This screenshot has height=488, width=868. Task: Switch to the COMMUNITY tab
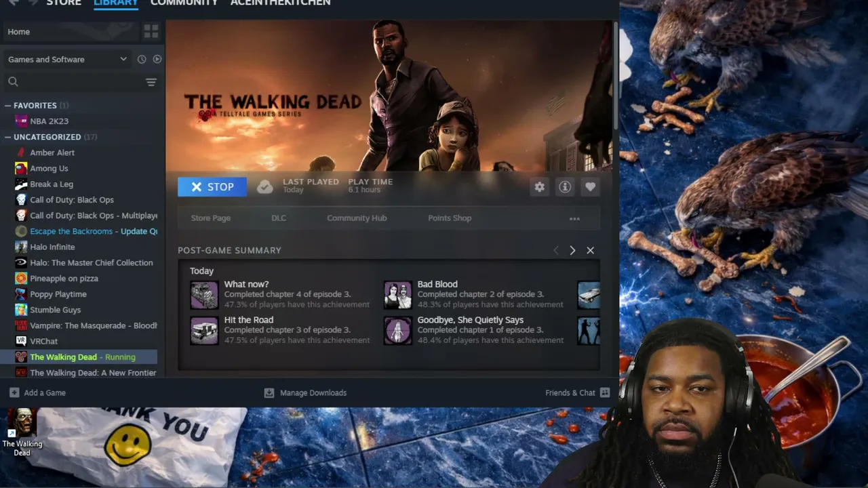pos(184,3)
